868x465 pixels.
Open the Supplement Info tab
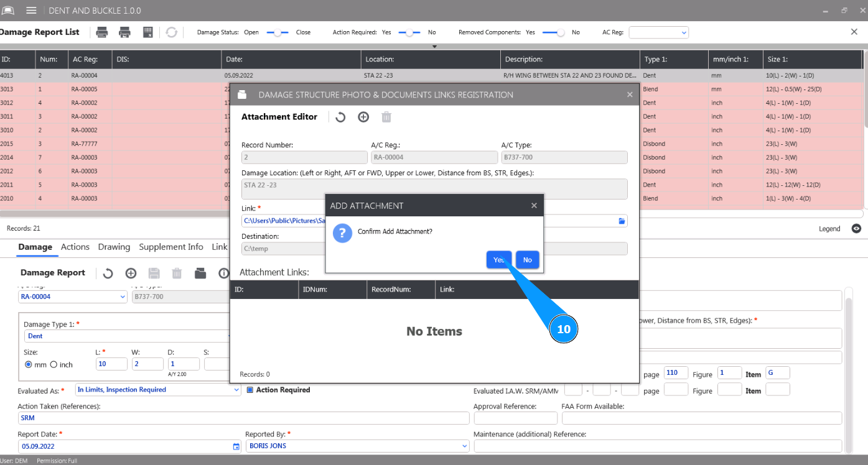(171, 247)
